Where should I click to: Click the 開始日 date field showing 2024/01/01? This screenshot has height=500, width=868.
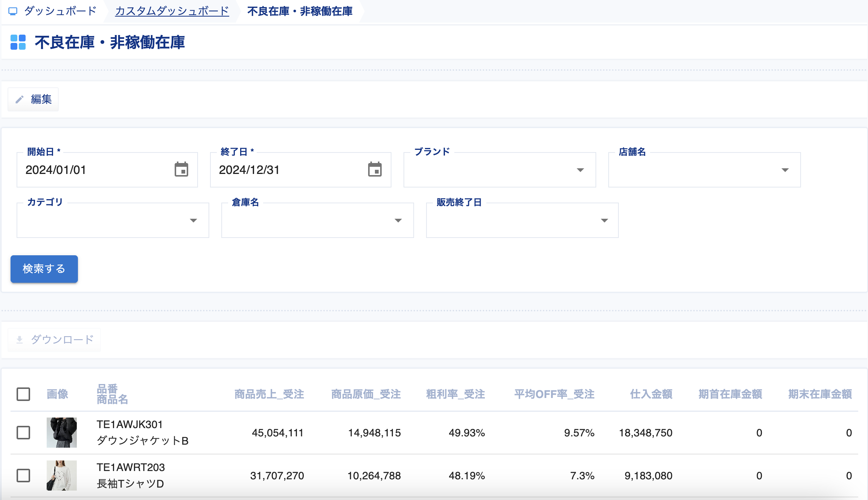click(107, 170)
